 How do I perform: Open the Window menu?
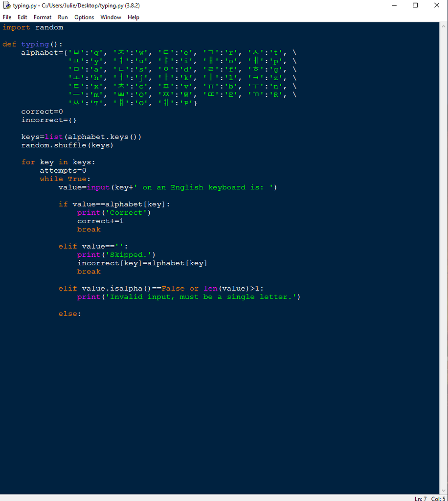click(x=111, y=17)
